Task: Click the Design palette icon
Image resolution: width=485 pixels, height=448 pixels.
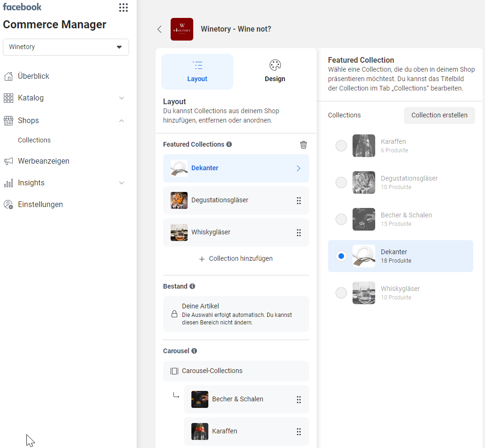Action: (x=275, y=65)
